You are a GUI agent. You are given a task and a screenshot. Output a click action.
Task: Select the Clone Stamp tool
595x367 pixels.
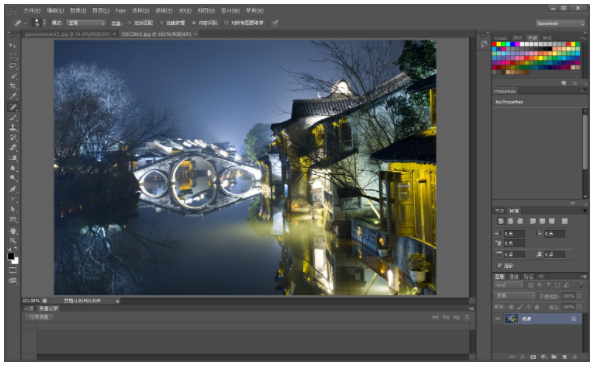pos(13,128)
